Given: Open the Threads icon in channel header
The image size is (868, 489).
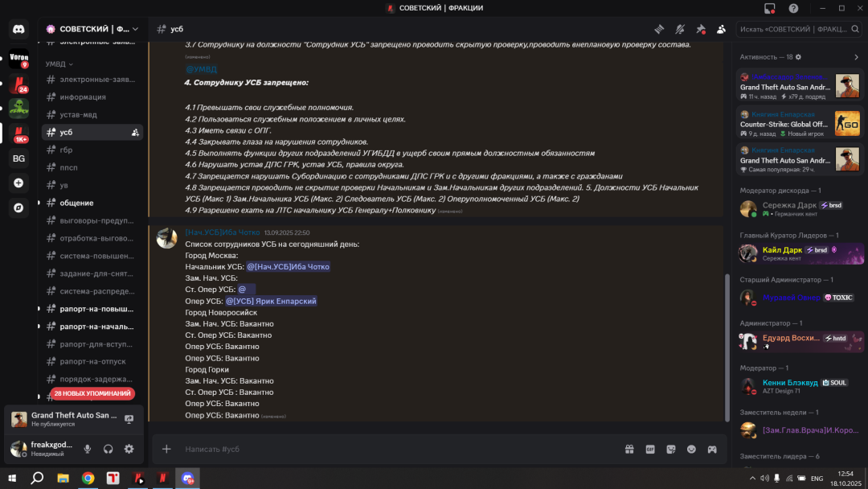Looking at the screenshot, I should pos(659,29).
